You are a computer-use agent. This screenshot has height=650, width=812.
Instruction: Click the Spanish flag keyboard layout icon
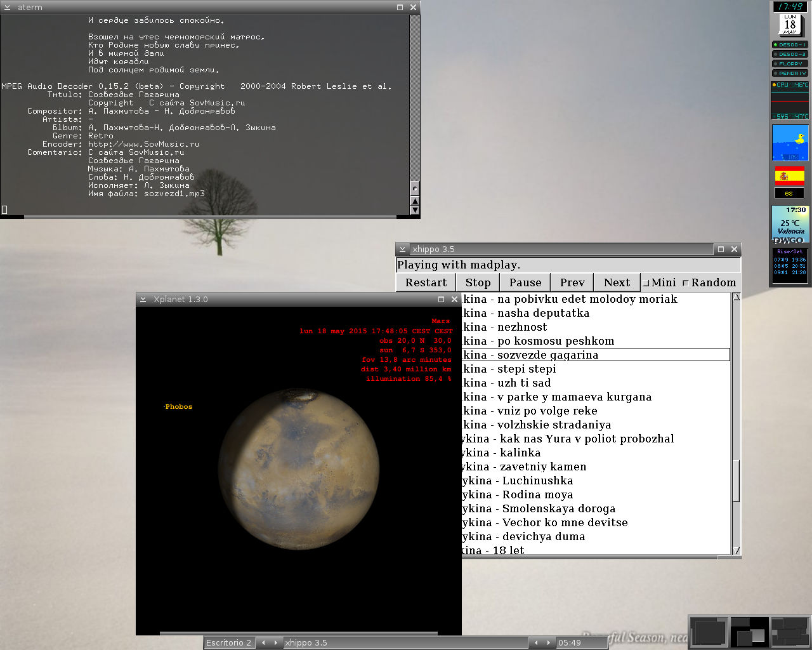790,176
